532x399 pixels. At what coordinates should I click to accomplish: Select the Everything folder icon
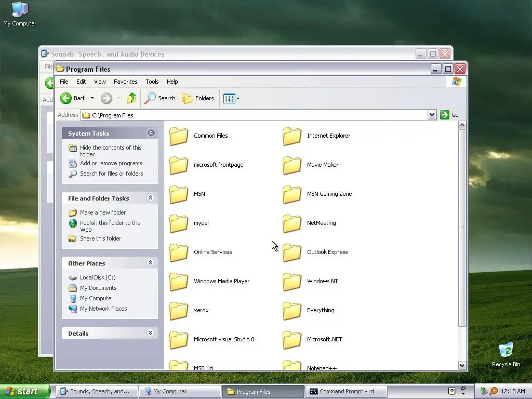[x=292, y=311]
